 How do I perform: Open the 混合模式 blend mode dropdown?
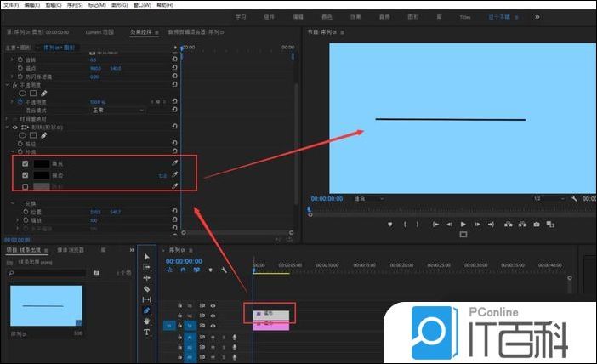click(117, 110)
